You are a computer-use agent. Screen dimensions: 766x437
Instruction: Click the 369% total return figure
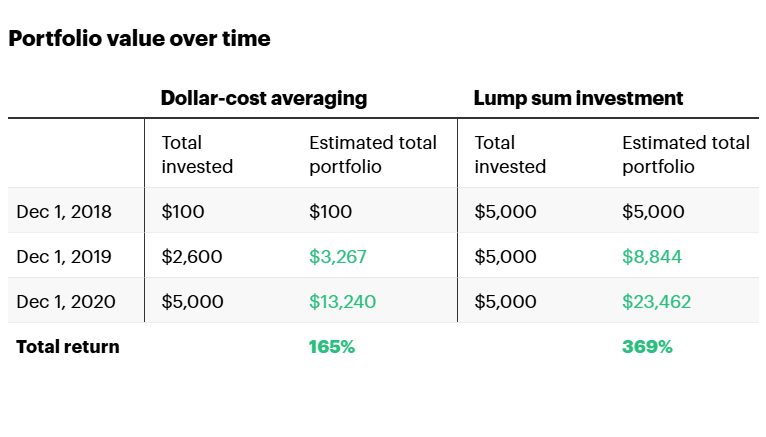point(647,347)
